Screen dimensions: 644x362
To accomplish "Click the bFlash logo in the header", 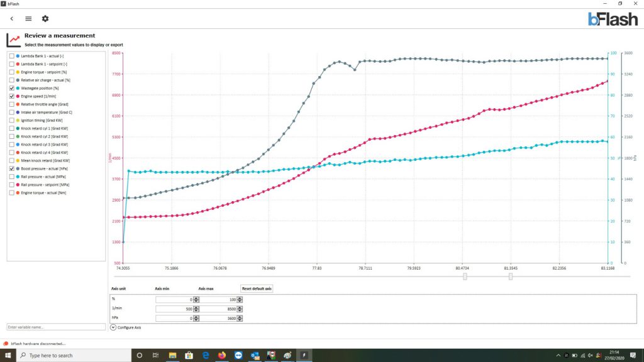I will coord(613,19).
